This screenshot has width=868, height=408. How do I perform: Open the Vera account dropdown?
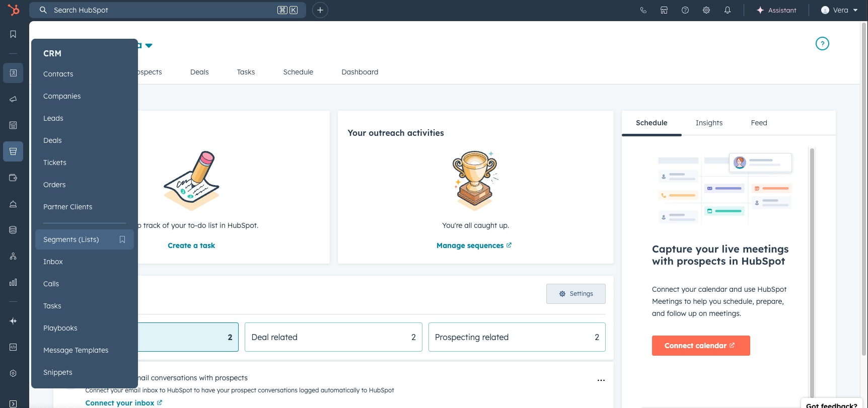pos(839,10)
